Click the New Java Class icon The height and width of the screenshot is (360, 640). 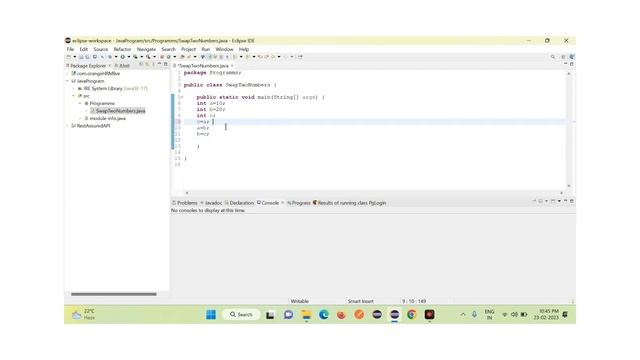pos(169,57)
